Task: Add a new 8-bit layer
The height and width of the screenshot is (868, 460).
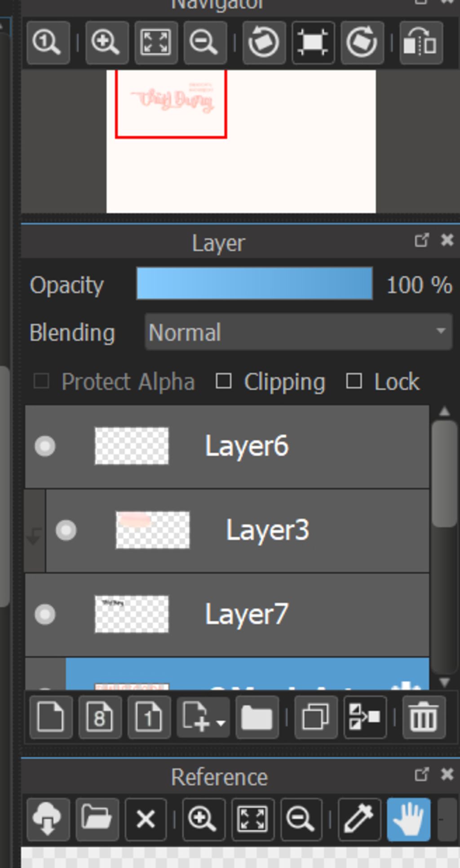Action: click(100, 717)
